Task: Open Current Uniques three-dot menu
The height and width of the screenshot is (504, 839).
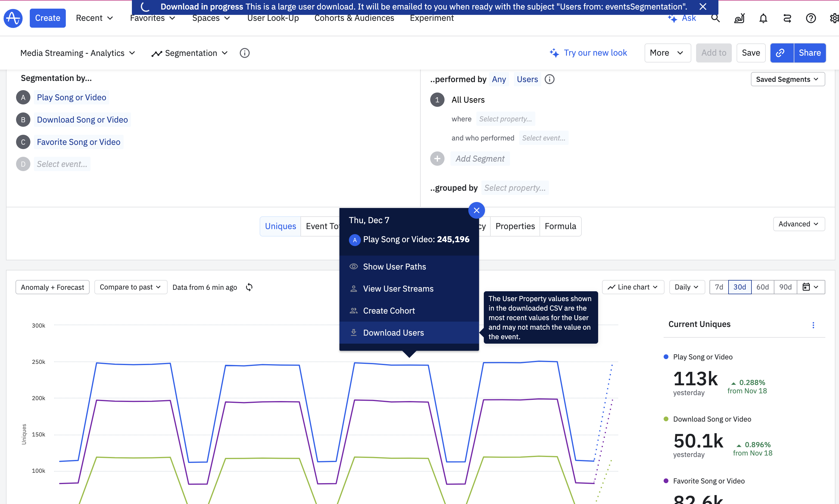Action: pyautogui.click(x=813, y=325)
